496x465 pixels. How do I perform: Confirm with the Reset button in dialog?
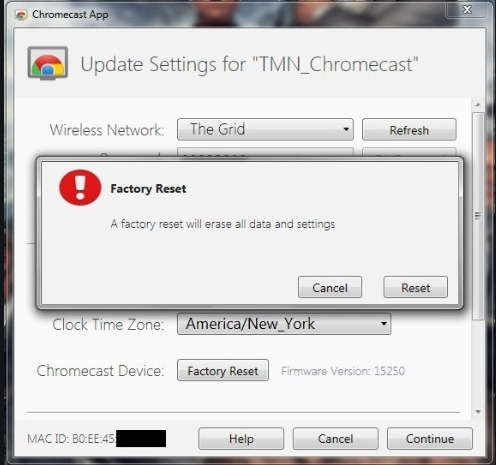click(415, 287)
